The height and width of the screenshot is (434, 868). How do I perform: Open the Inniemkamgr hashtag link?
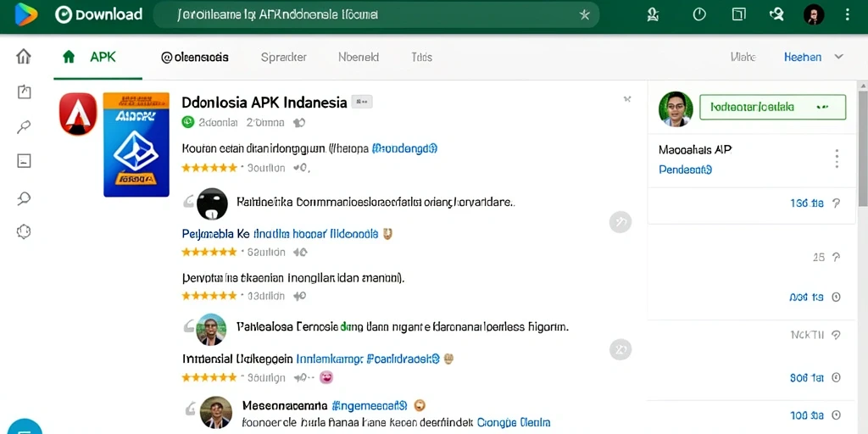(x=330, y=359)
